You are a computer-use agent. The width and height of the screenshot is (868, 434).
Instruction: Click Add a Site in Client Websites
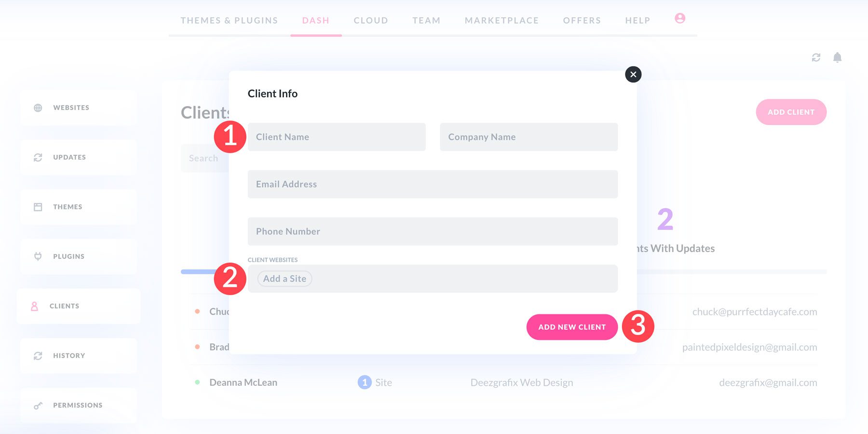(284, 279)
